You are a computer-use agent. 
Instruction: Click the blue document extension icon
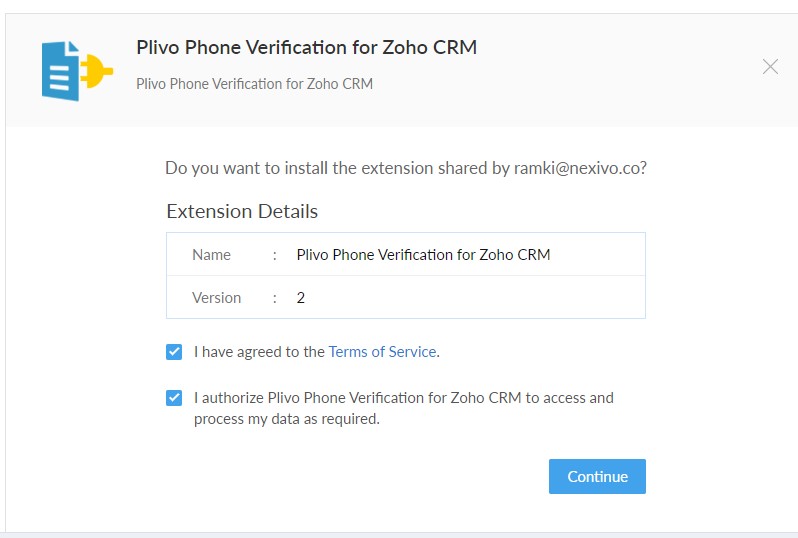(x=60, y=71)
